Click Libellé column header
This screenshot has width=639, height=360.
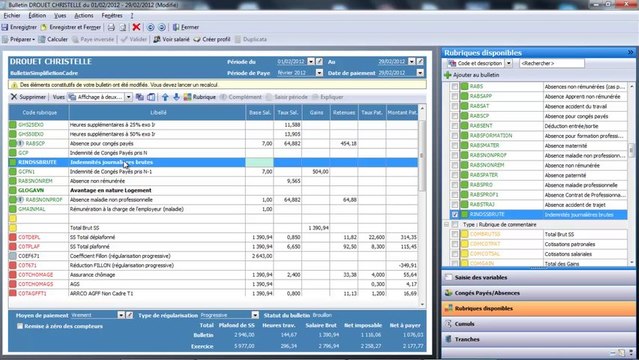pyautogui.click(x=158, y=113)
